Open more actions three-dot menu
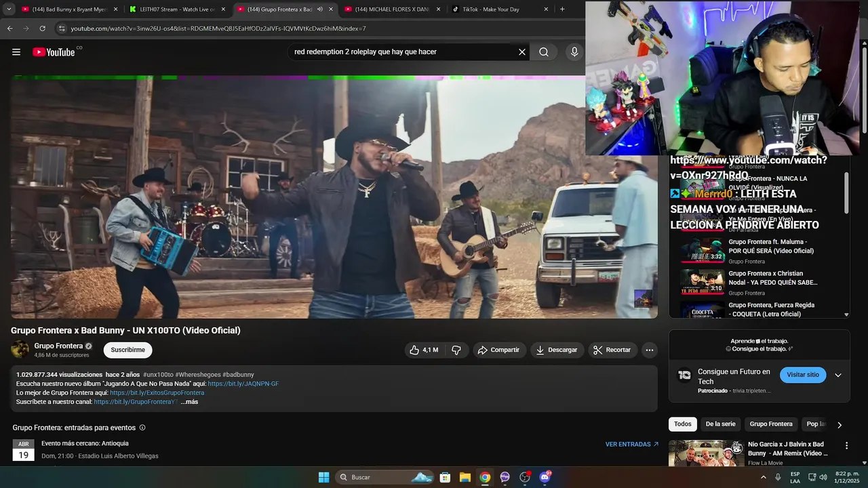The width and height of the screenshot is (868, 488). click(650, 350)
